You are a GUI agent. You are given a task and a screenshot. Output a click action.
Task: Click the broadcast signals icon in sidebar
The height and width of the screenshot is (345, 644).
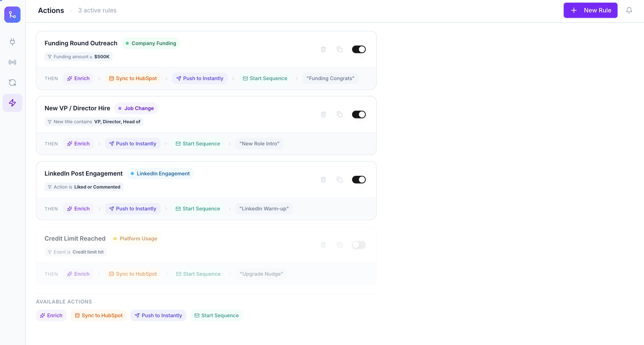(12, 62)
